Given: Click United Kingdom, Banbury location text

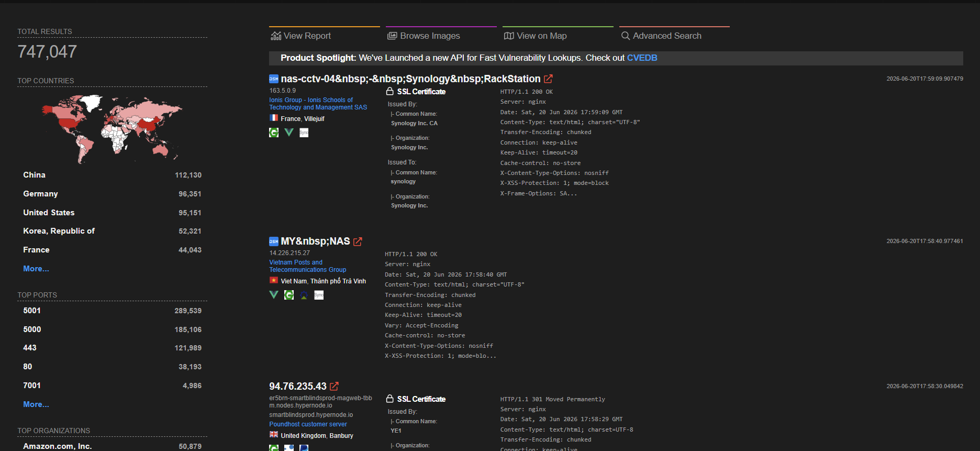Looking at the screenshot, I should point(317,436).
